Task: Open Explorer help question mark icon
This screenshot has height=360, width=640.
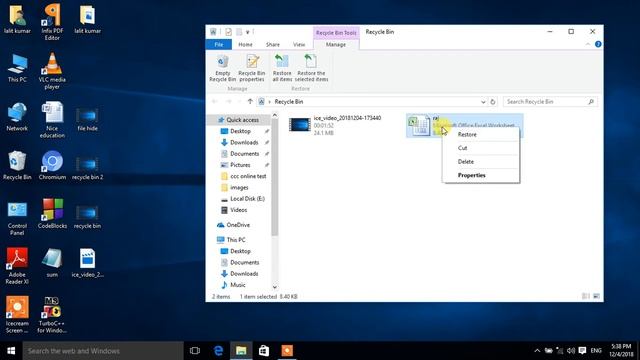Action: [598, 44]
